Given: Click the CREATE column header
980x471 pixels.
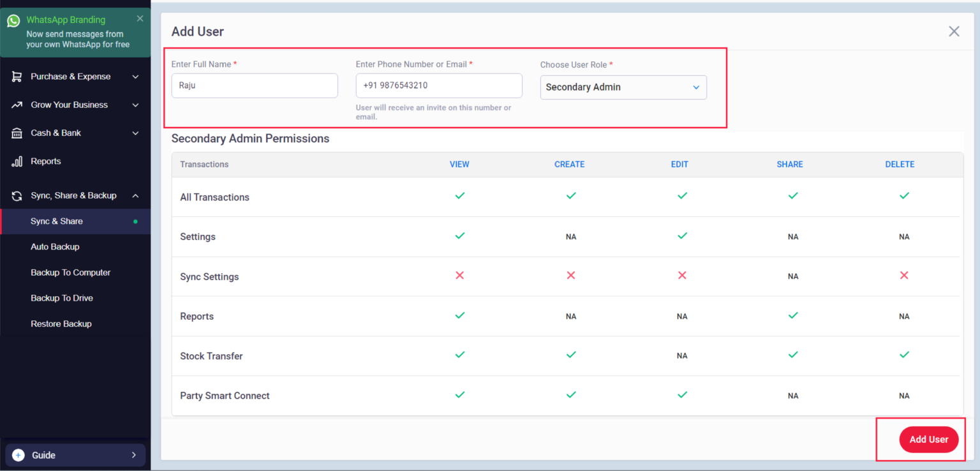Looking at the screenshot, I should point(570,165).
